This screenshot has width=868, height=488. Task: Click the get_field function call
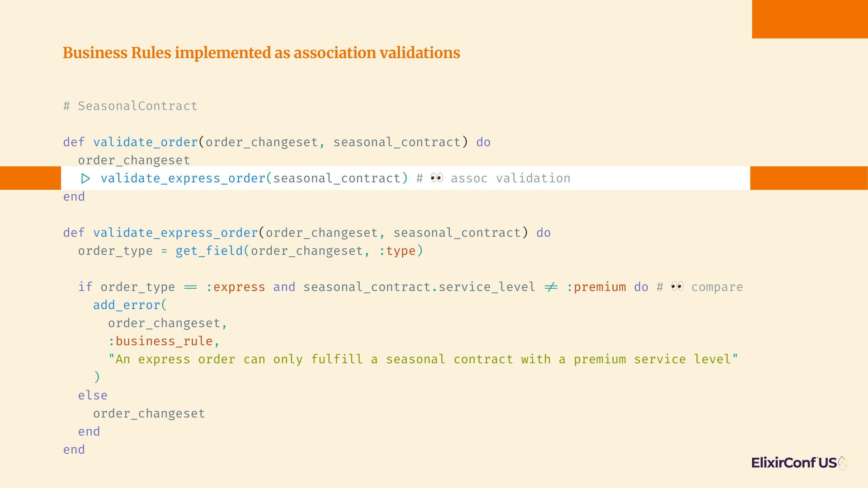click(x=299, y=251)
